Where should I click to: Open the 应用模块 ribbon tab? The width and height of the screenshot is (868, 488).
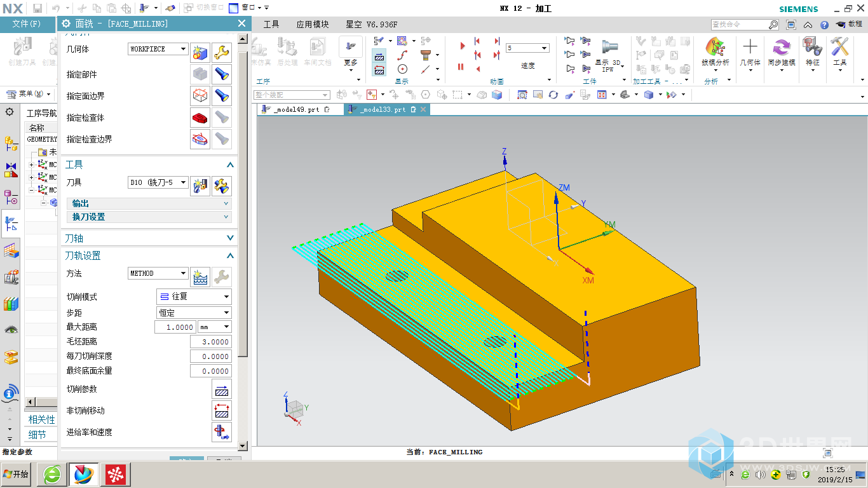click(313, 24)
